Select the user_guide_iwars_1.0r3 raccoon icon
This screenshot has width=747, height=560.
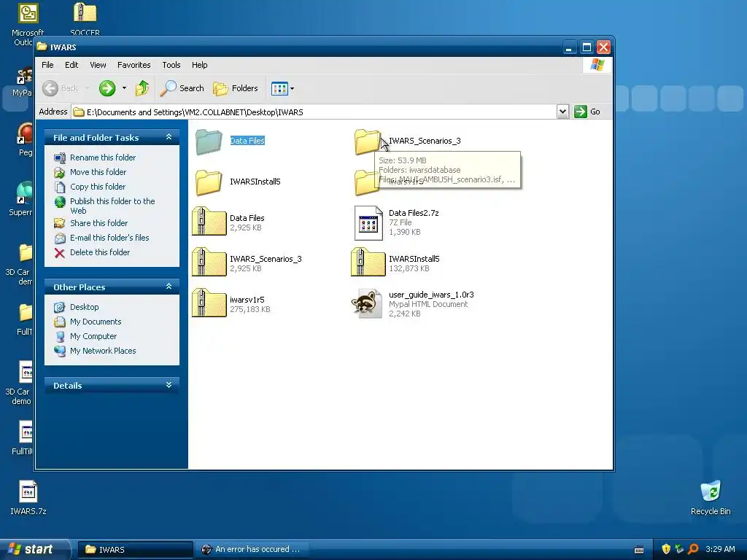click(x=367, y=303)
